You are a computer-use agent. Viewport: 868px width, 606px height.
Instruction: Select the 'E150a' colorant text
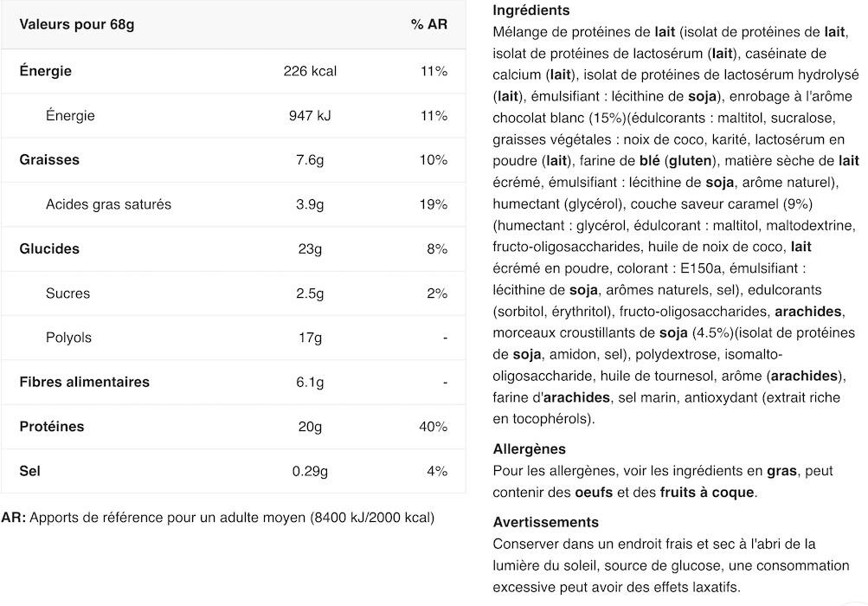click(x=701, y=268)
